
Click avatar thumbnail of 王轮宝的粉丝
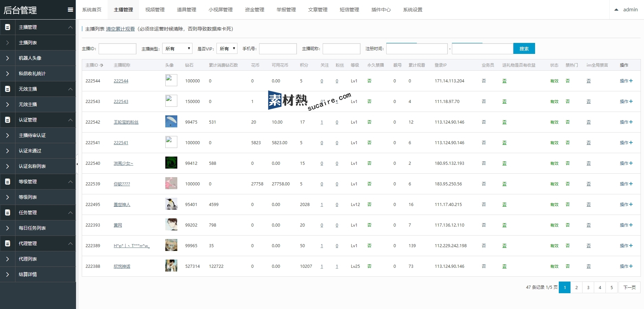click(x=171, y=122)
